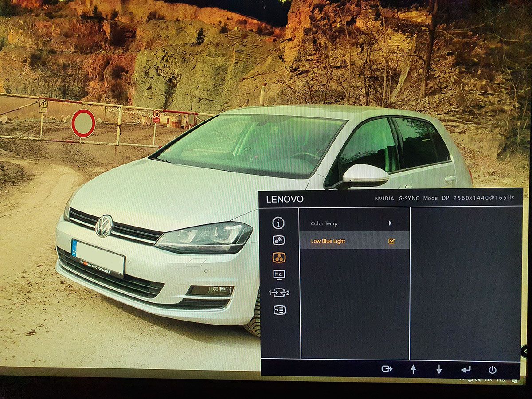Select the highlighted color settings icon
Viewport: 532px width, 399px height.
click(279, 258)
